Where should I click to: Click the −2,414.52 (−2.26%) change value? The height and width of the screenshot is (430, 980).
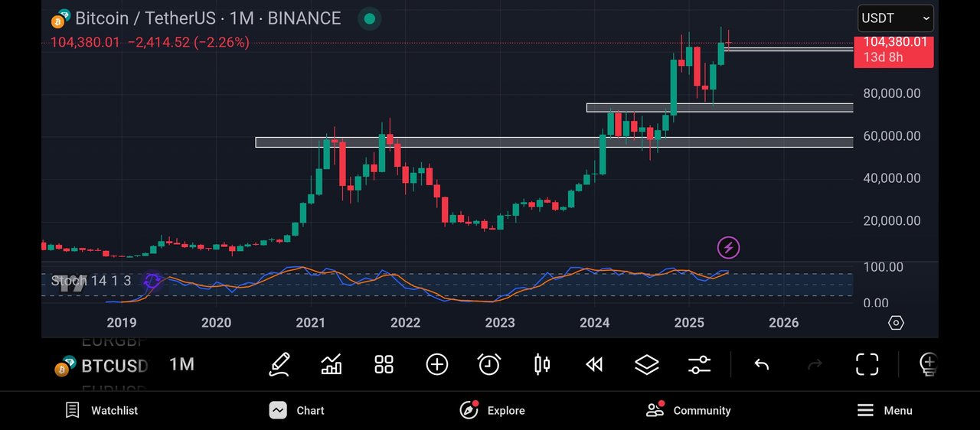pyautogui.click(x=188, y=42)
